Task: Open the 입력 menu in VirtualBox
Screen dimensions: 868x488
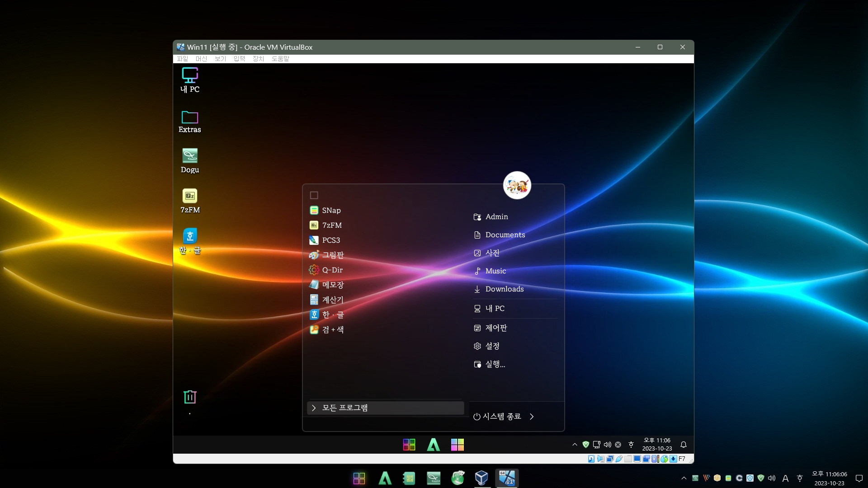Action: pos(239,59)
